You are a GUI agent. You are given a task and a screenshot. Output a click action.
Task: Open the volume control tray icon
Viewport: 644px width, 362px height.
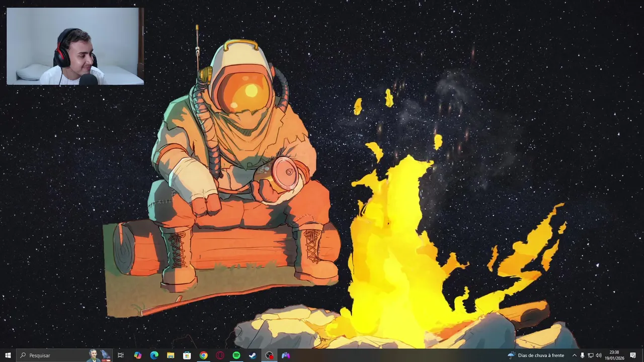[x=599, y=355]
